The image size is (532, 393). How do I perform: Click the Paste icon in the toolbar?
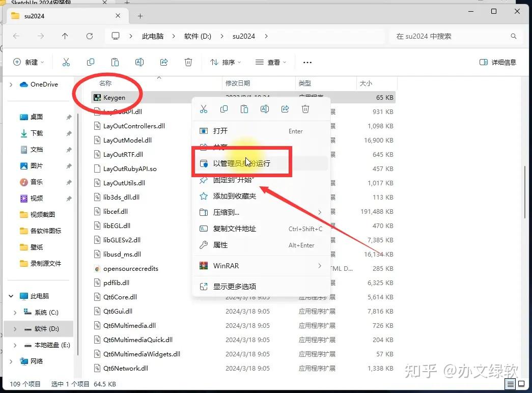115,62
